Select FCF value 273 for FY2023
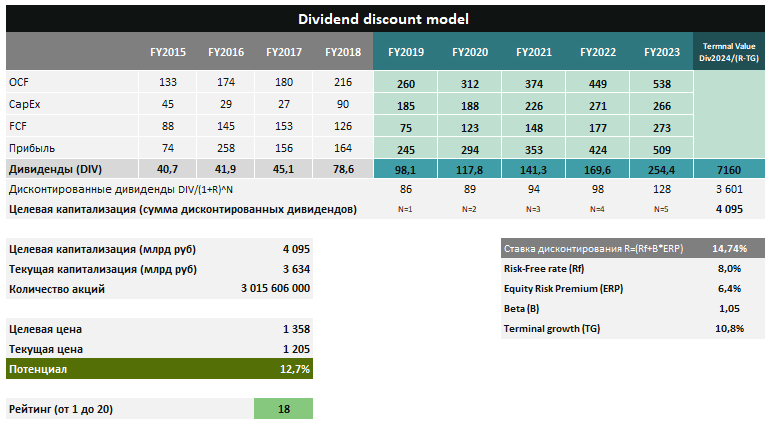 661,126
